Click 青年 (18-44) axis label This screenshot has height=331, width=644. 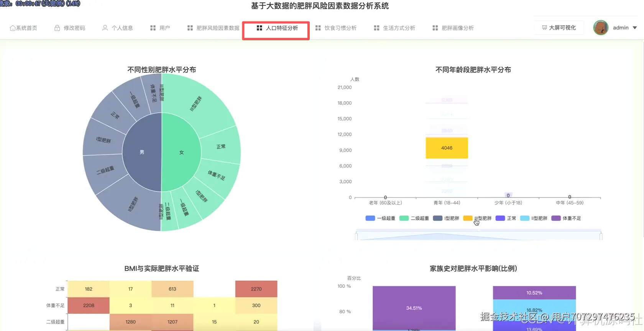[447, 203]
